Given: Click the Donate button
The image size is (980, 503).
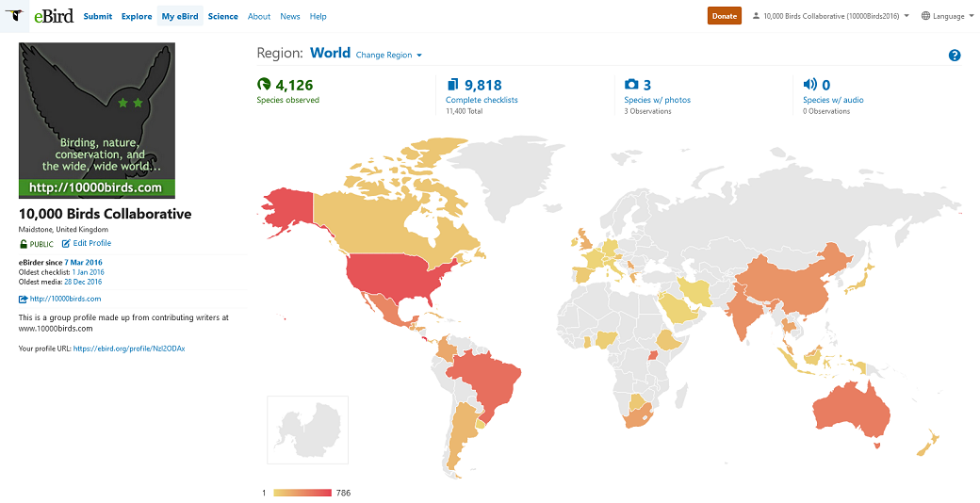Looking at the screenshot, I should (725, 16).
